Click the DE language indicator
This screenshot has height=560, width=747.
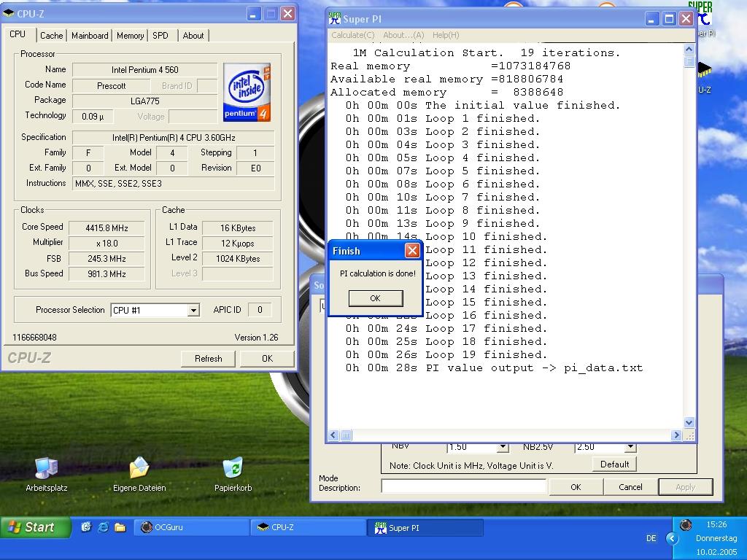(651, 538)
